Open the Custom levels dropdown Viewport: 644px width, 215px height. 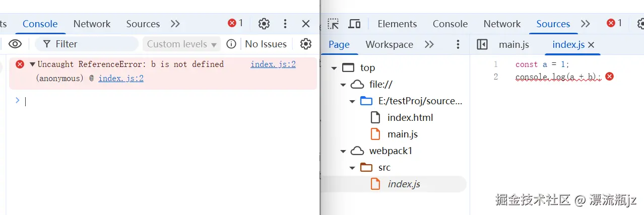(x=181, y=44)
